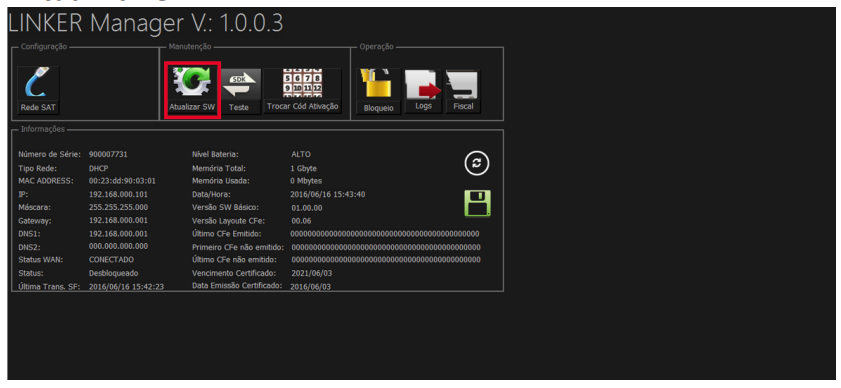This screenshot has width=841, height=388.
Task: Open the Fiscal printer icon
Action: (x=463, y=91)
